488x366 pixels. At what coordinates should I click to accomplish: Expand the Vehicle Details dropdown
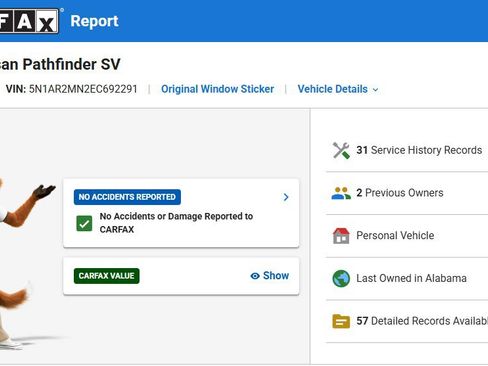pos(338,89)
